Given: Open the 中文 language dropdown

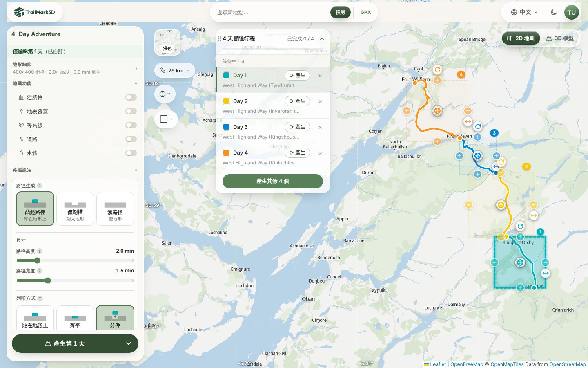Looking at the screenshot, I should coord(524,12).
